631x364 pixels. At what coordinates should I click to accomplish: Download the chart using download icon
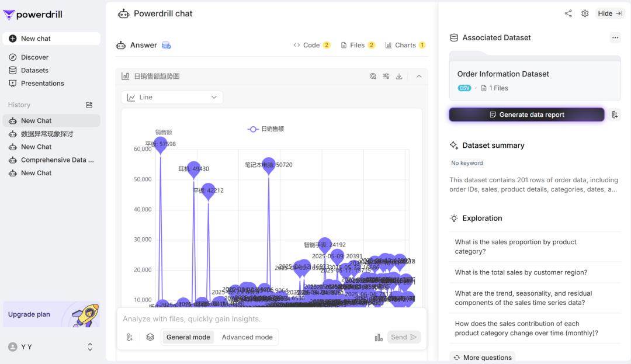point(399,76)
